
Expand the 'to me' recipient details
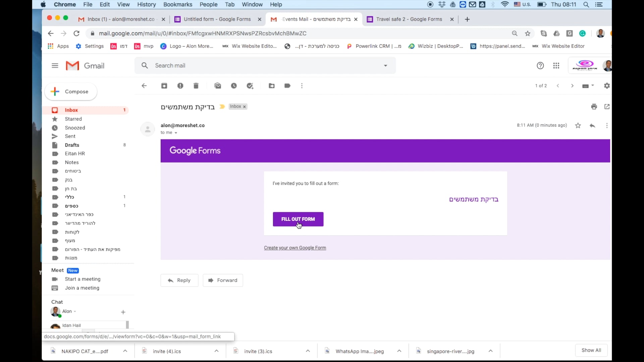[176, 133]
